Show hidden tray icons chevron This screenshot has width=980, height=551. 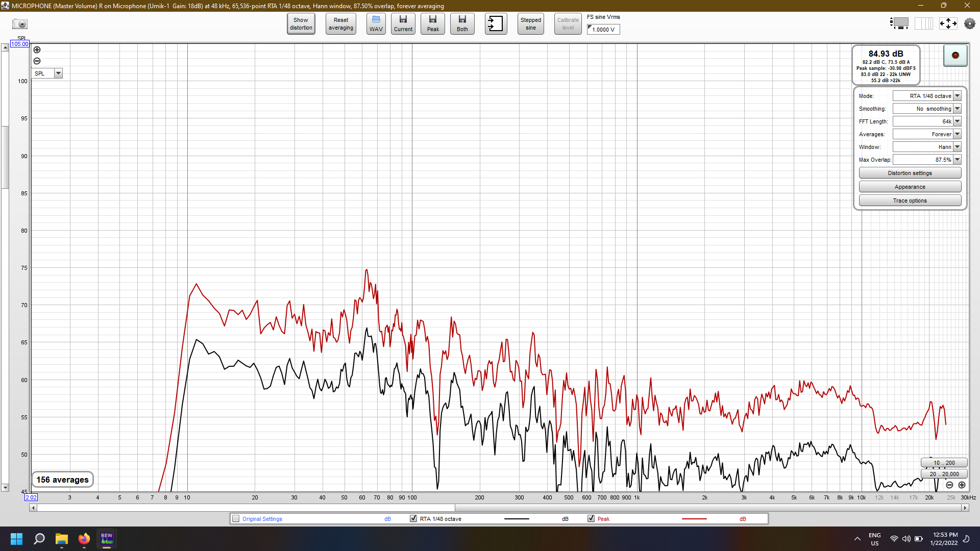pyautogui.click(x=857, y=539)
